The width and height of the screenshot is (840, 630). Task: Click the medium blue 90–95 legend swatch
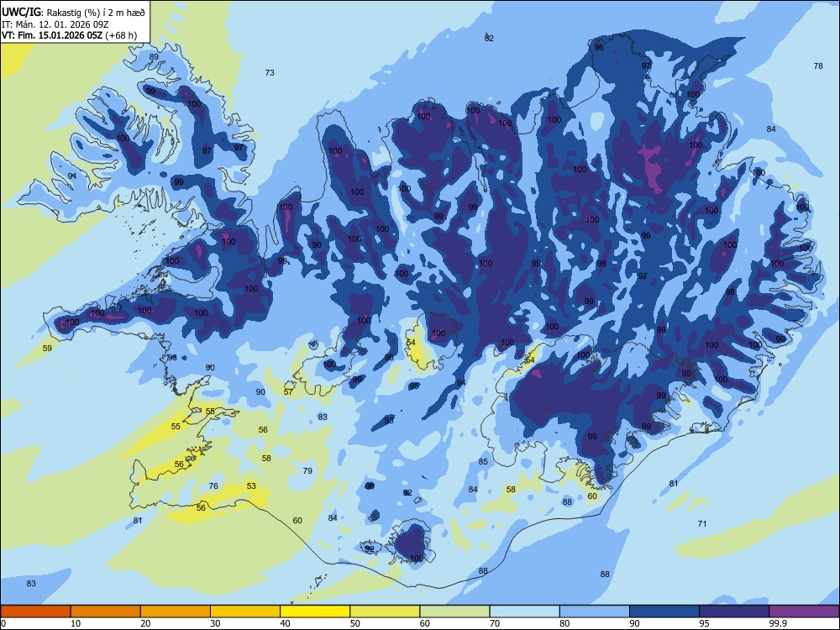point(664,612)
